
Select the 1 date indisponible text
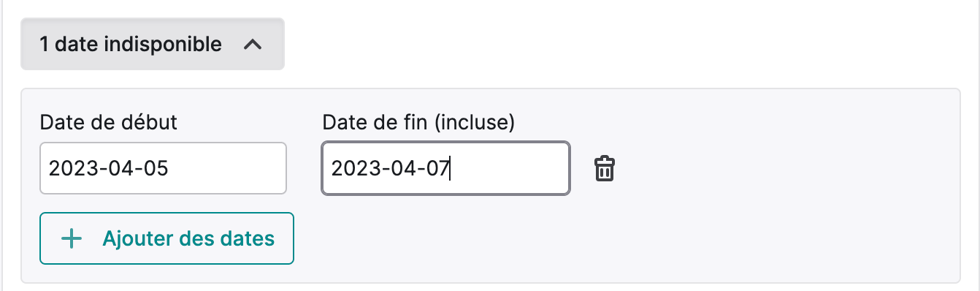coord(131,45)
